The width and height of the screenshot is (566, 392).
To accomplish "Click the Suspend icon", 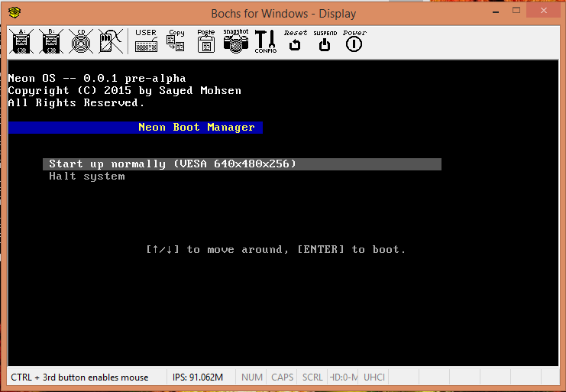I will pos(325,41).
